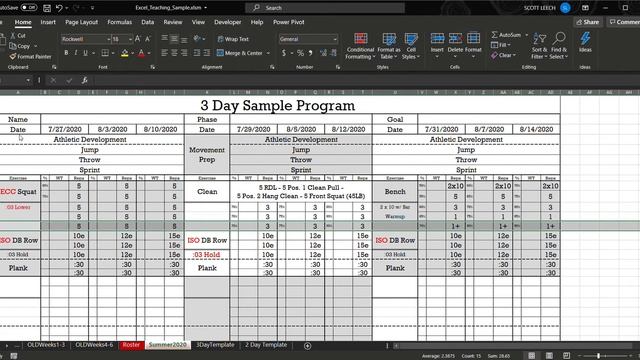This screenshot has height=360, width=640.
Task: Open the Insert ribbon tab
Action: coord(48,22)
